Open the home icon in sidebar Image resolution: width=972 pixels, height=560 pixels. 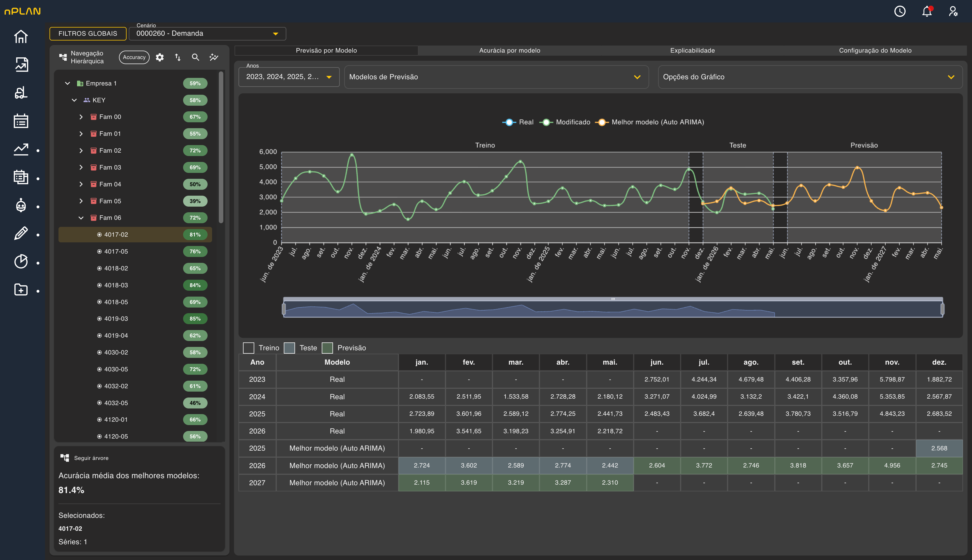coord(21,37)
